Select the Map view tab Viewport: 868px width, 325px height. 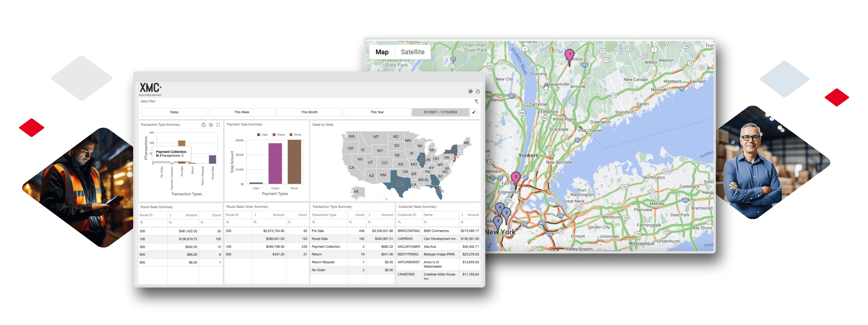382,52
